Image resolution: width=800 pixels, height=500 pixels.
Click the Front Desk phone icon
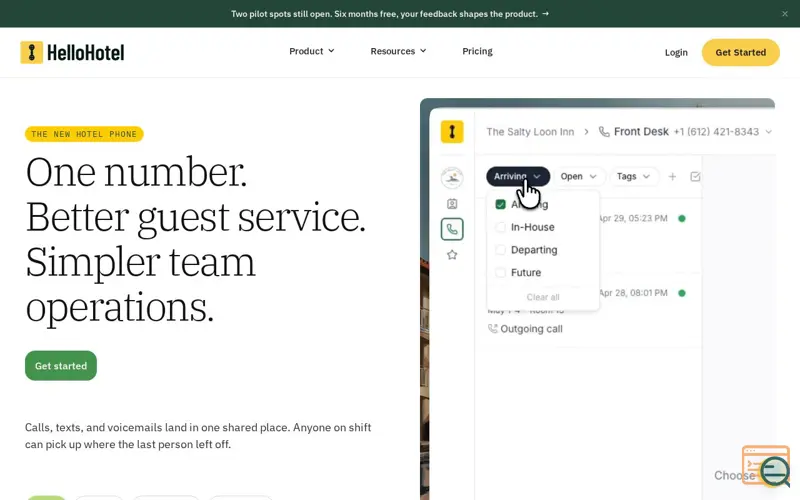point(604,132)
